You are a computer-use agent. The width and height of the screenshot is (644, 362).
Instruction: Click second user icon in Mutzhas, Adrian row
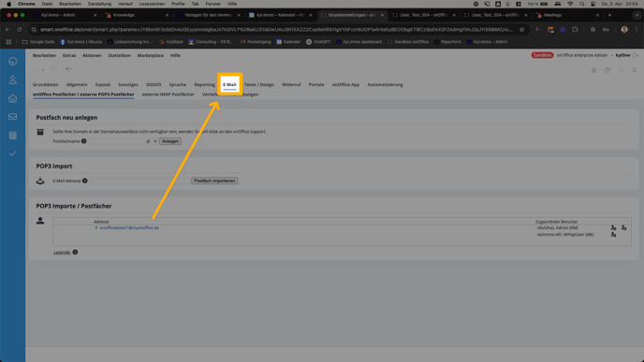click(623, 228)
